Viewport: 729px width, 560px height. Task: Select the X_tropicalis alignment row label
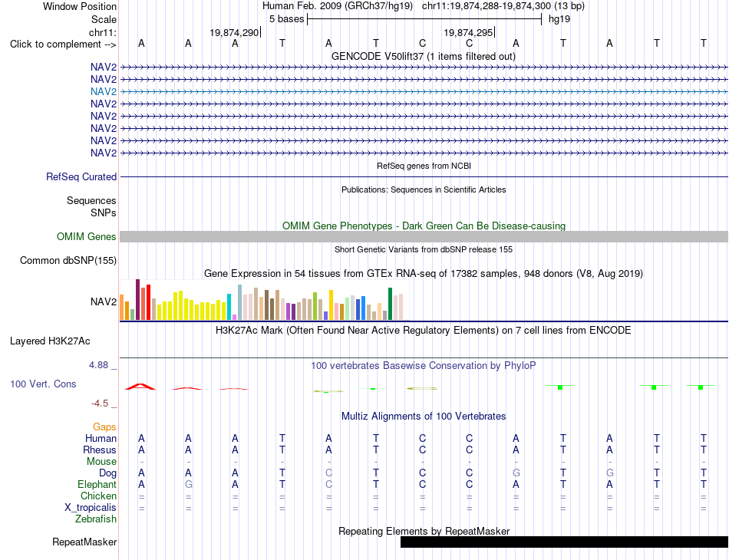pos(91,508)
